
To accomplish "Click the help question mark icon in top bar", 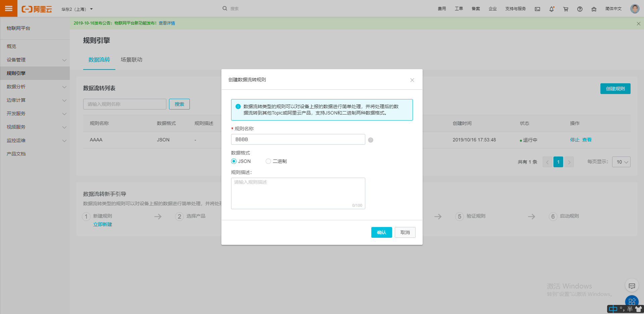I will (580, 9).
